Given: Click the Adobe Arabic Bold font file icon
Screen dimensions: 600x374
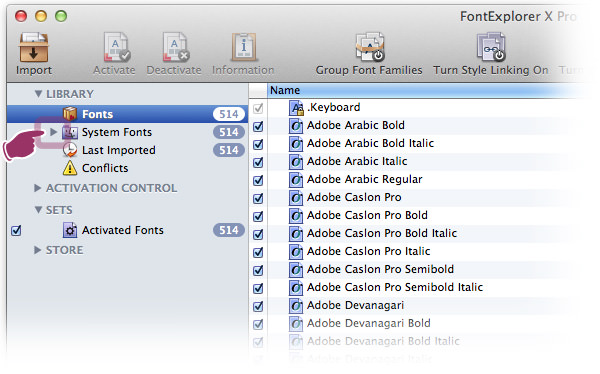Looking at the screenshot, I should [x=295, y=126].
